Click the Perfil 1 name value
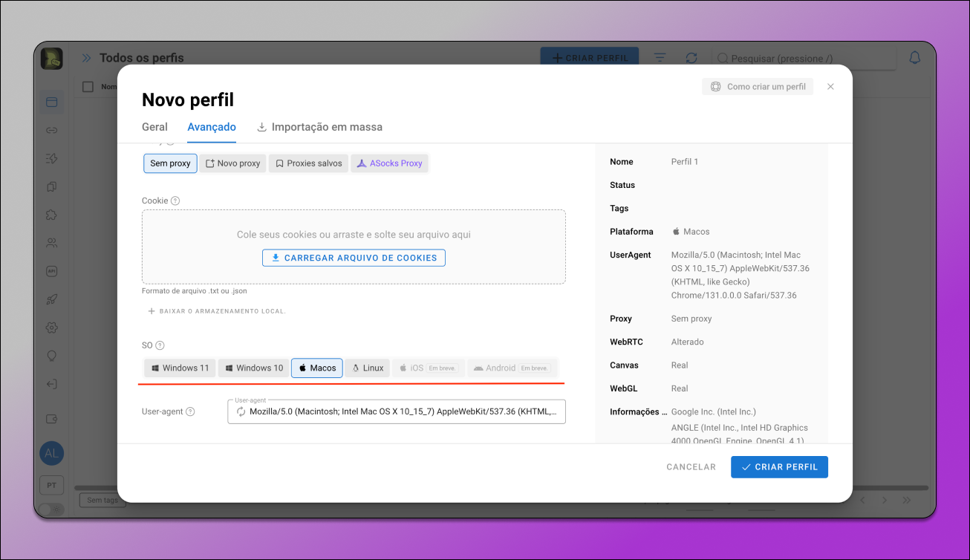The width and height of the screenshot is (970, 560). tap(685, 162)
